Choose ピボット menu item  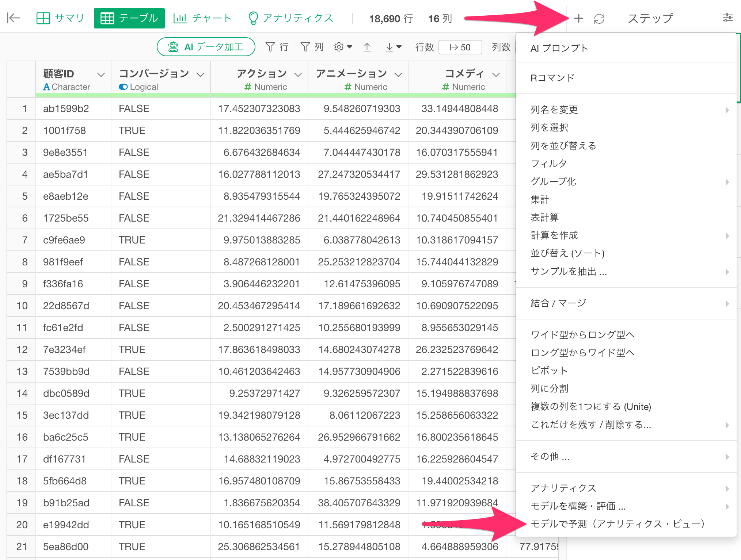tap(626, 370)
